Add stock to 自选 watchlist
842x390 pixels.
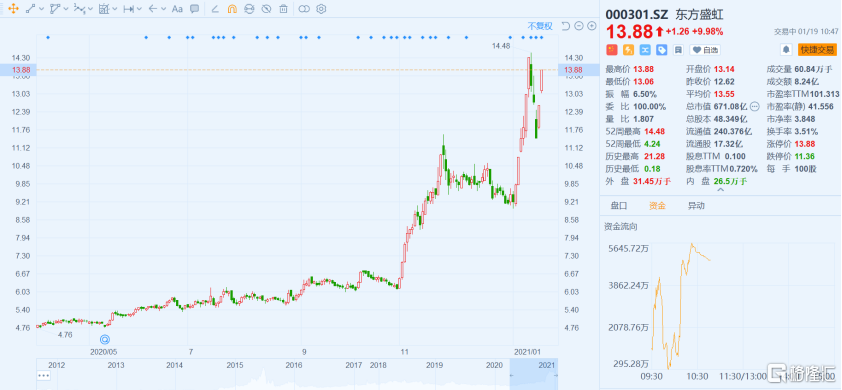pyautogui.click(x=705, y=50)
